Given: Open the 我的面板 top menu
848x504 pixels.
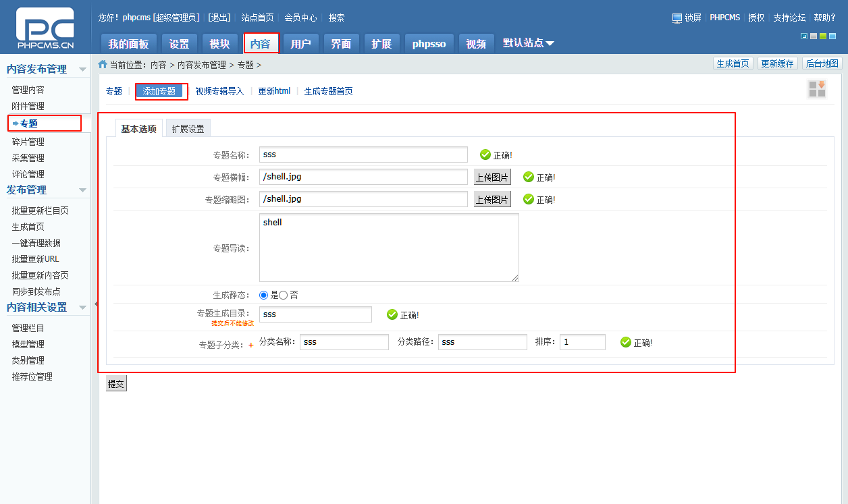Looking at the screenshot, I should pyautogui.click(x=129, y=44).
